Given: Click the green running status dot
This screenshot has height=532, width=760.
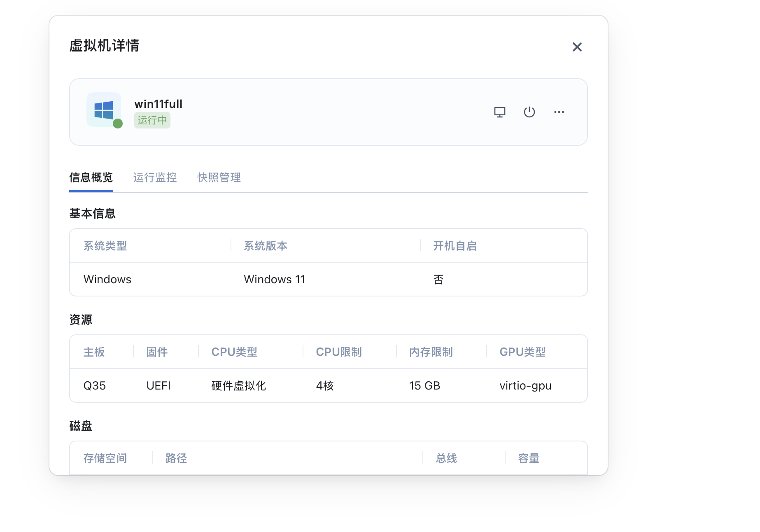Looking at the screenshot, I should click(118, 124).
